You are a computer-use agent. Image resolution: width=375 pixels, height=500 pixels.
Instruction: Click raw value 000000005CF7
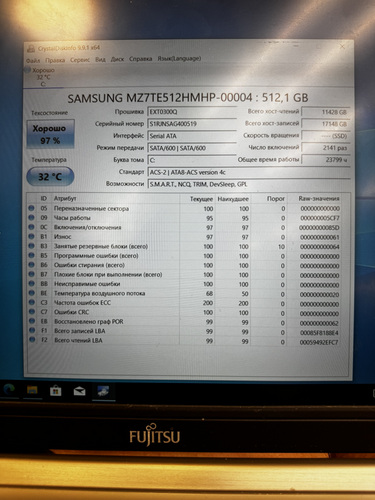click(x=320, y=218)
